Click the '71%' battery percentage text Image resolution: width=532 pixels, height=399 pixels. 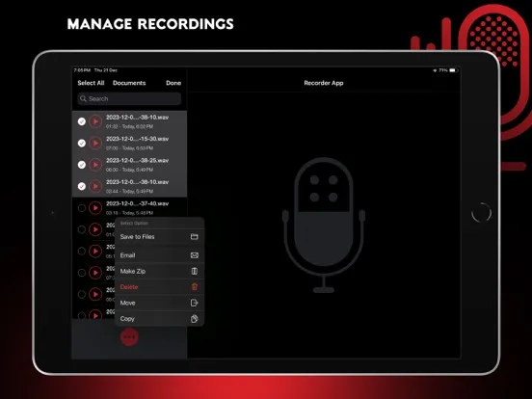[x=443, y=70]
